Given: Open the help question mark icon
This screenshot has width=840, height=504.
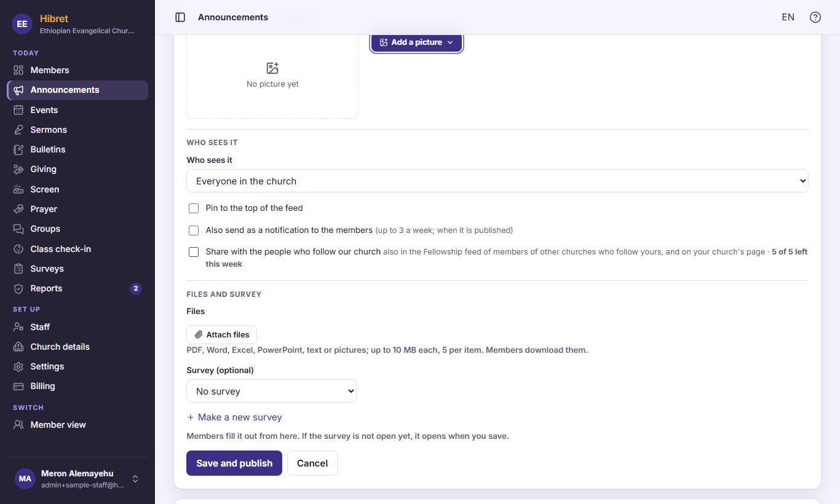Looking at the screenshot, I should pos(815,17).
